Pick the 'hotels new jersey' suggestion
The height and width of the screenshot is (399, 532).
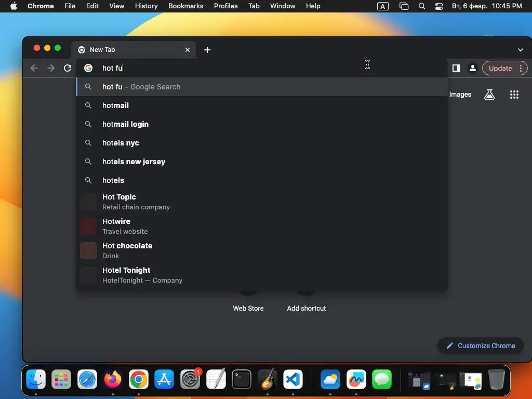(x=262, y=162)
